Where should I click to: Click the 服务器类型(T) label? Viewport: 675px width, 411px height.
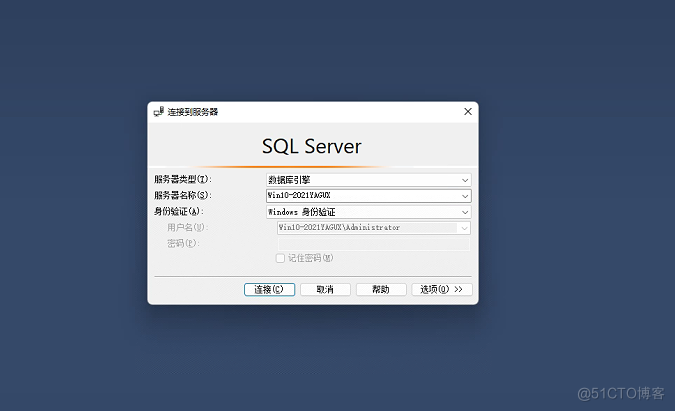183,179
